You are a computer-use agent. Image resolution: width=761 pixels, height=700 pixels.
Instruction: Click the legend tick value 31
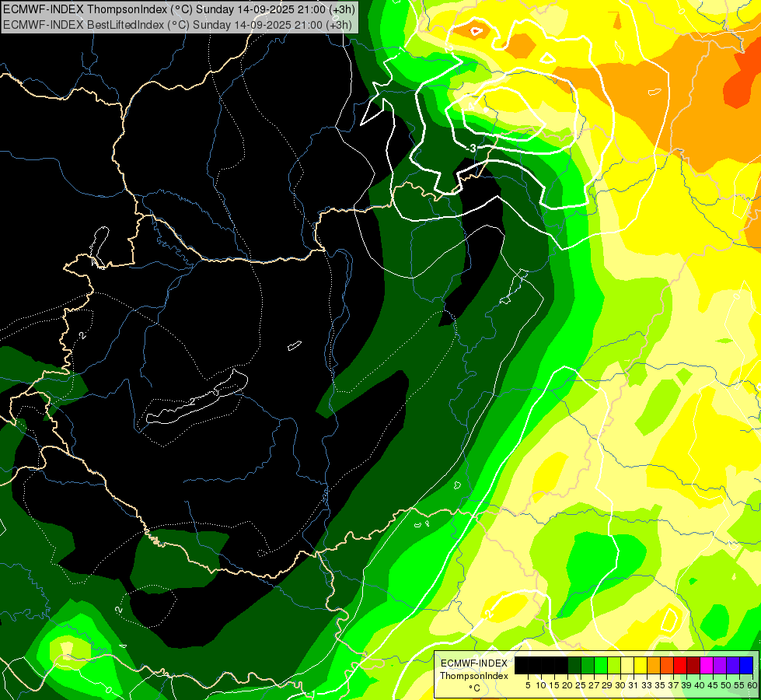coord(634,685)
